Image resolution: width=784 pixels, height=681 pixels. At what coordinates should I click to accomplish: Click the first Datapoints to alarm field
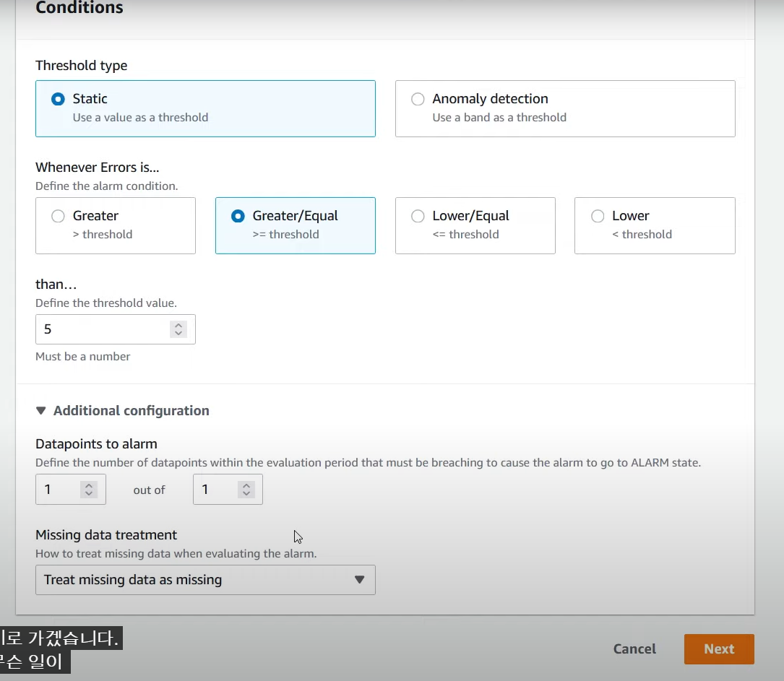(x=71, y=489)
